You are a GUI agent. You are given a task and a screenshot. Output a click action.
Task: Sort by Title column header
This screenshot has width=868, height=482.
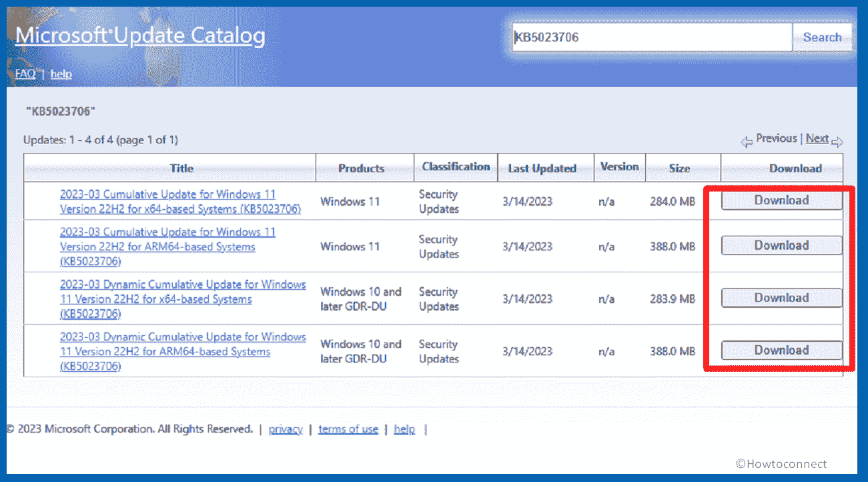[181, 168]
